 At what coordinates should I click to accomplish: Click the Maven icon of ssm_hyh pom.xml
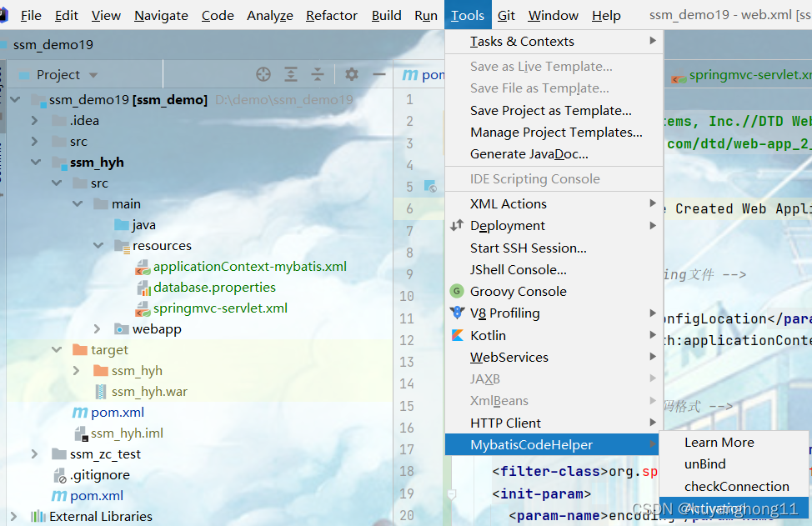(80, 413)
